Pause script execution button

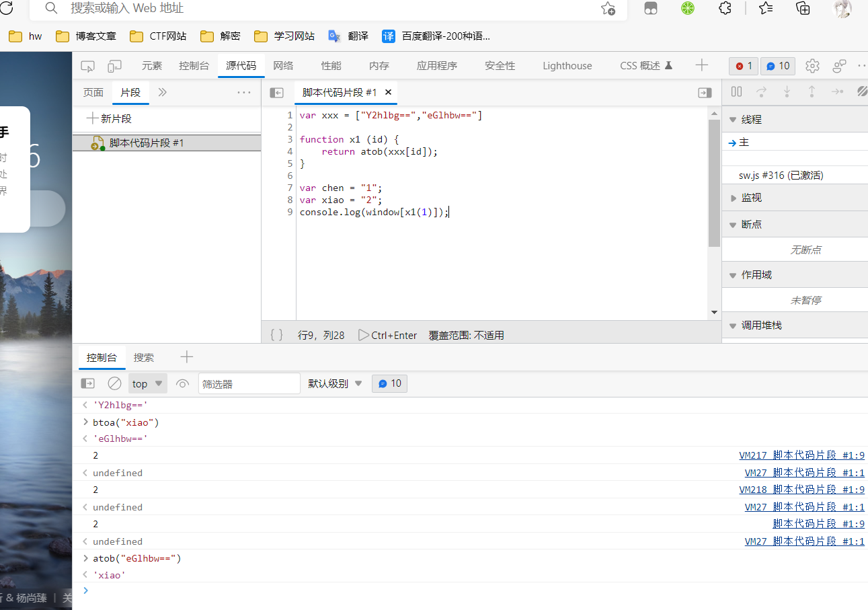point(737,92)
